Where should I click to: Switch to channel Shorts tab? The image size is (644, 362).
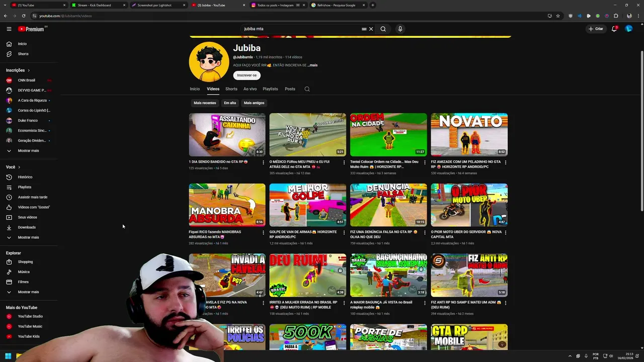point(231,89)
